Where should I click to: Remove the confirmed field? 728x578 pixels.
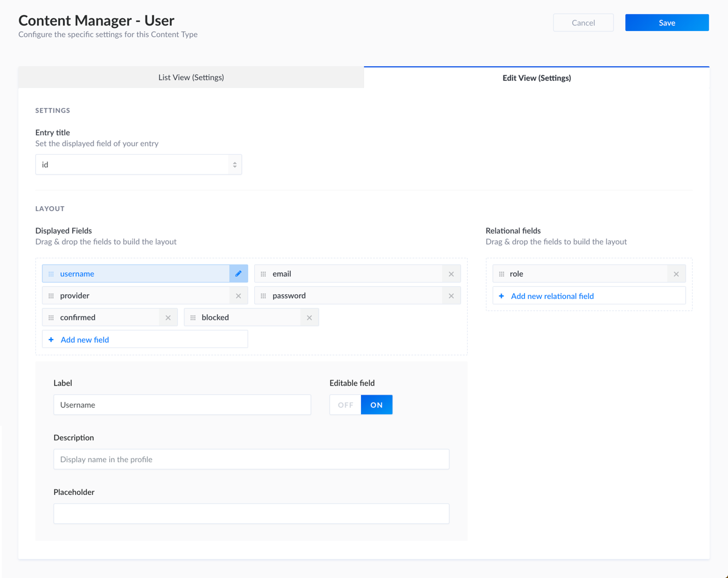click(x=168, y=317)
